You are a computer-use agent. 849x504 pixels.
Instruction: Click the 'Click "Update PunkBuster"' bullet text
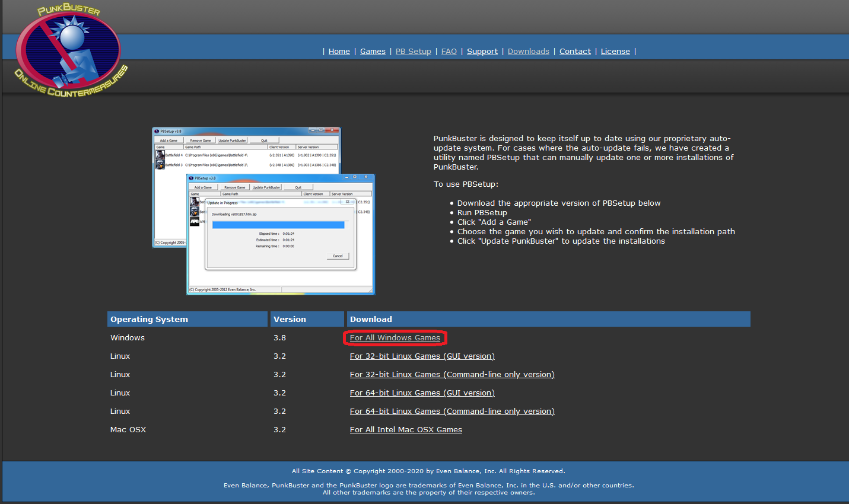tap(561, 241)
